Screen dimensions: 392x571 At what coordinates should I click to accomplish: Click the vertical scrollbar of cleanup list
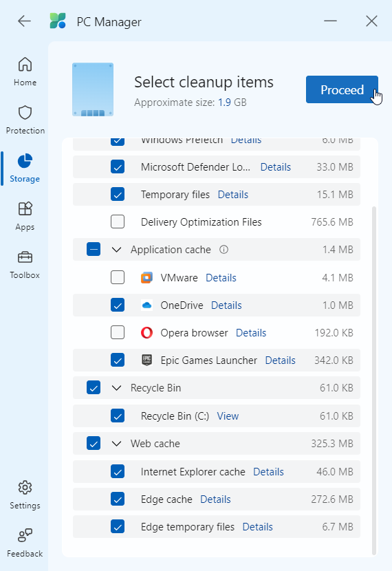374,380
